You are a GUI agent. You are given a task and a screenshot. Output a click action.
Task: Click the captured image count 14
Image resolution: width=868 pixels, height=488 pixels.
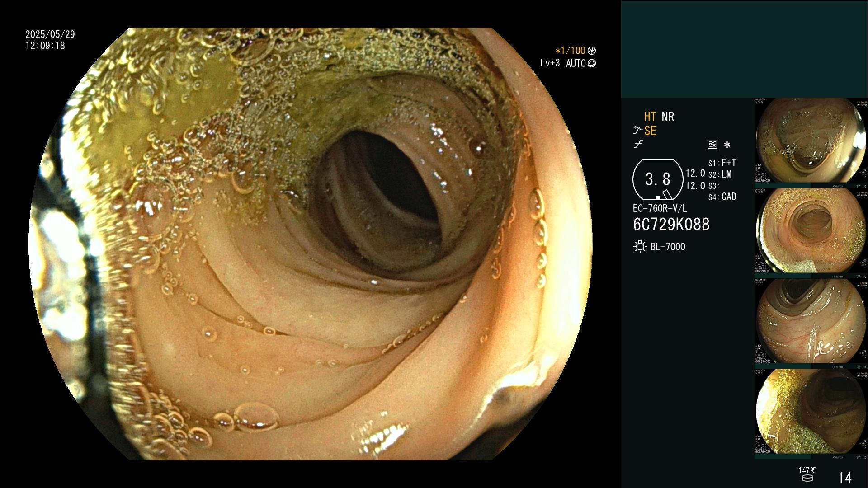(845, 478)
